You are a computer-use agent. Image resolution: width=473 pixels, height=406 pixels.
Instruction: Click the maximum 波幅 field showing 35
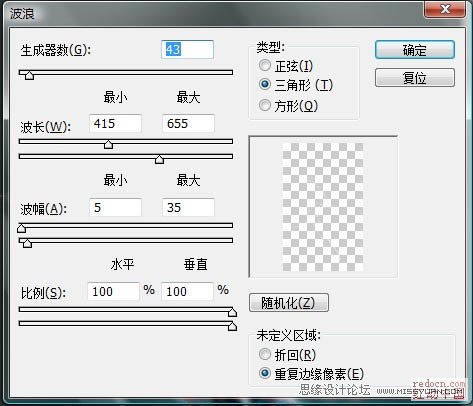pyautogui.click(x=188, y=207)
